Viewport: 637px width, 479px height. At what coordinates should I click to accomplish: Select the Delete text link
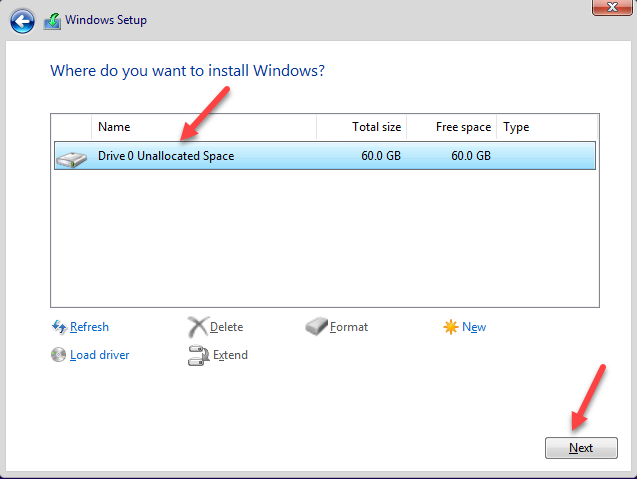[x=227, y=327]
